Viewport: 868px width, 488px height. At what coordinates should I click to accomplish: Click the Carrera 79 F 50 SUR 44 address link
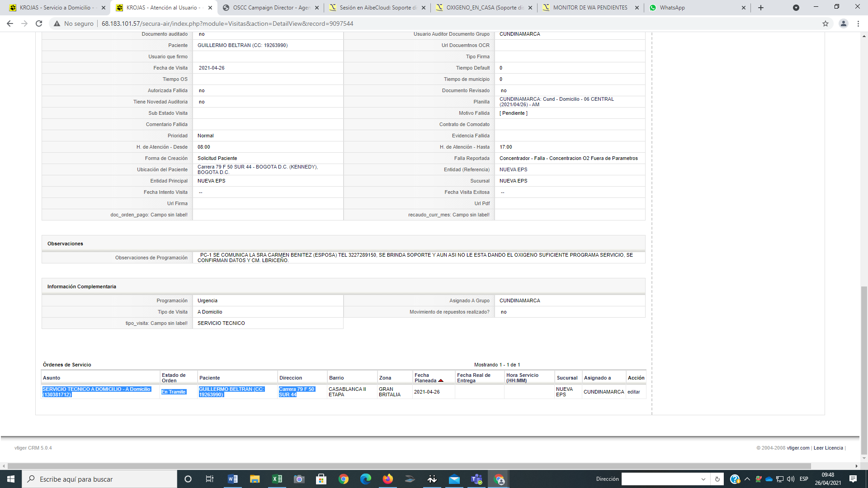click(x=297, y=392)
